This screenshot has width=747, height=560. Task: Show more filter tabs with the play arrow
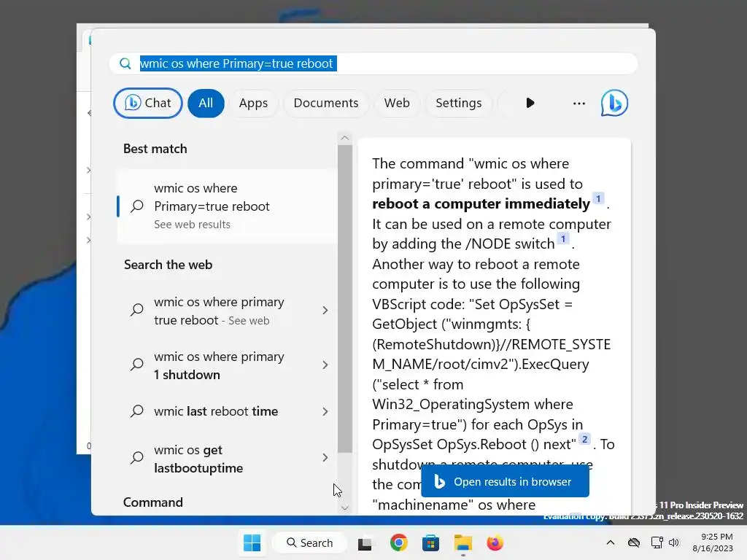click(530, 103)
